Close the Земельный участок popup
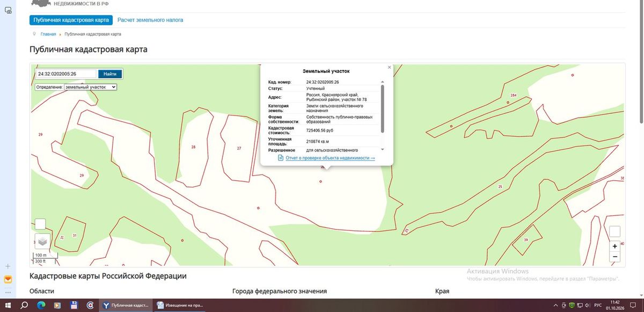The height and width of the screenshot is (312, 644). point(389,67)
